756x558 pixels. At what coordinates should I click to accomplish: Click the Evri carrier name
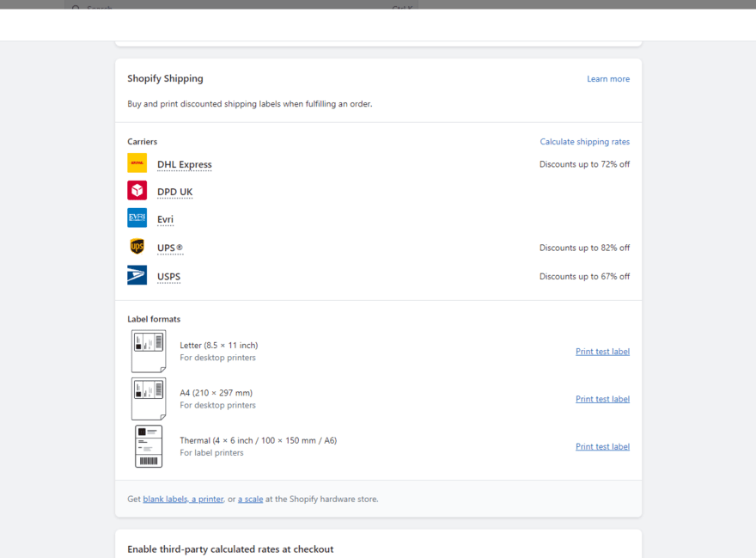point(165,219)
